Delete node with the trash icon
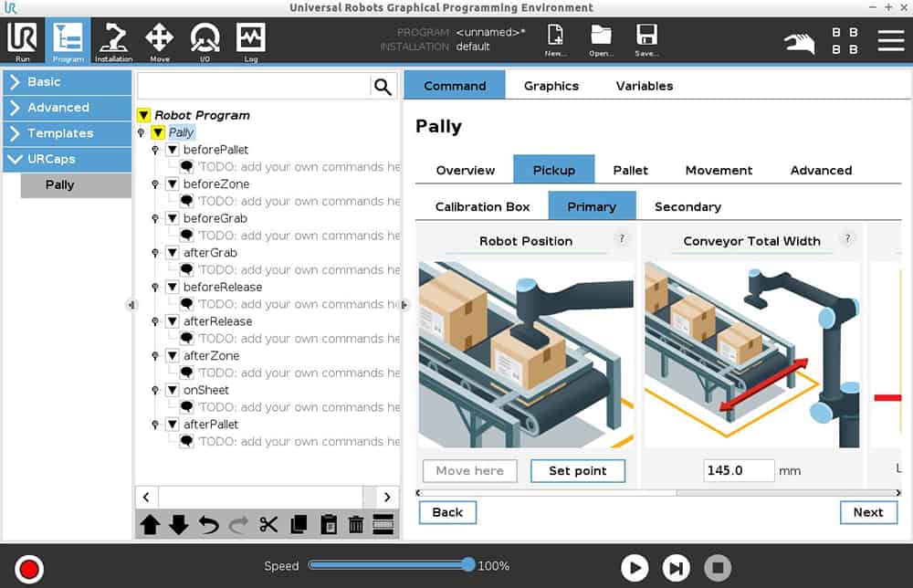 (x=356, y=524)
